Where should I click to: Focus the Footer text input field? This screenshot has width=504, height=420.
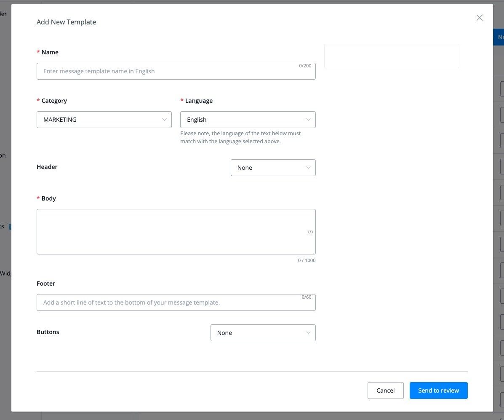click(x=168, y=302)
